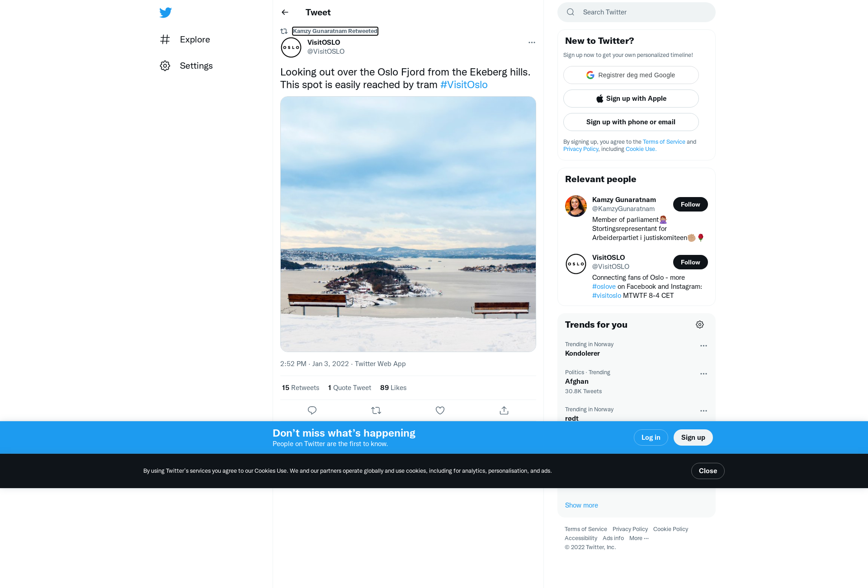Open the Oslo Fjord photo
The image size is (868, 588).
tap(408, 224)
